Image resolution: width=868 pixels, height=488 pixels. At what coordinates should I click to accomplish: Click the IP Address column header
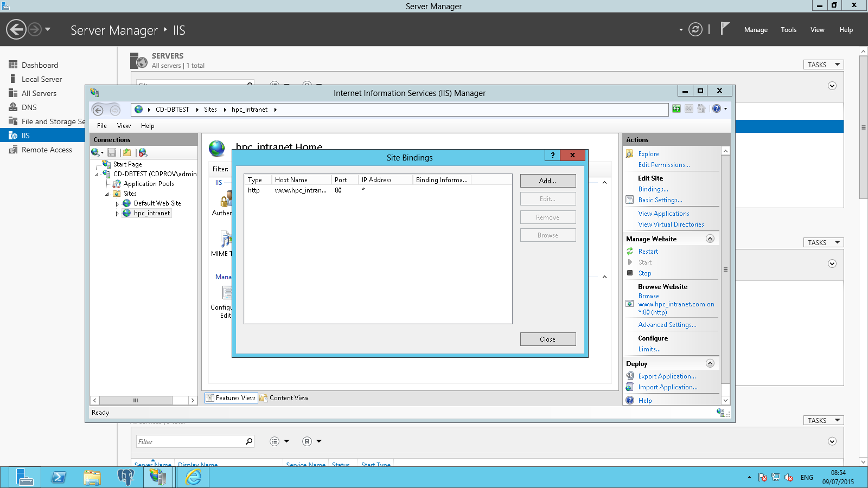click(x=385, y=179)
